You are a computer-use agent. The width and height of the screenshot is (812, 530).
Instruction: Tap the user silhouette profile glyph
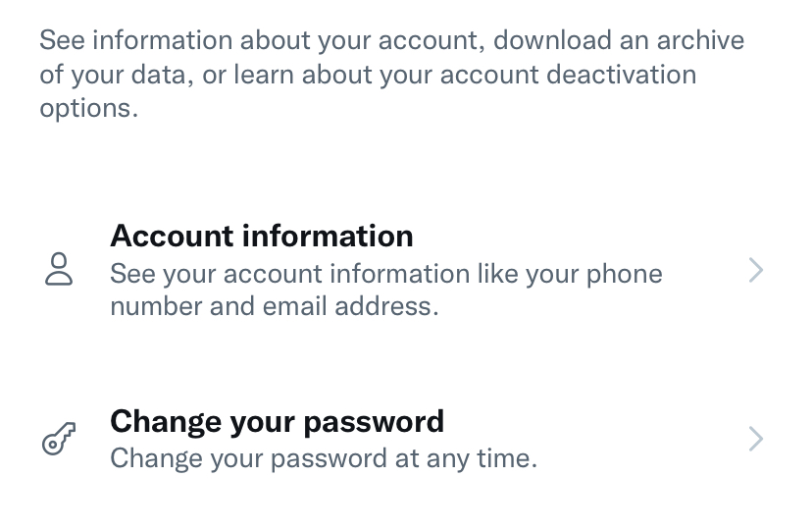(x=59, y=269)
